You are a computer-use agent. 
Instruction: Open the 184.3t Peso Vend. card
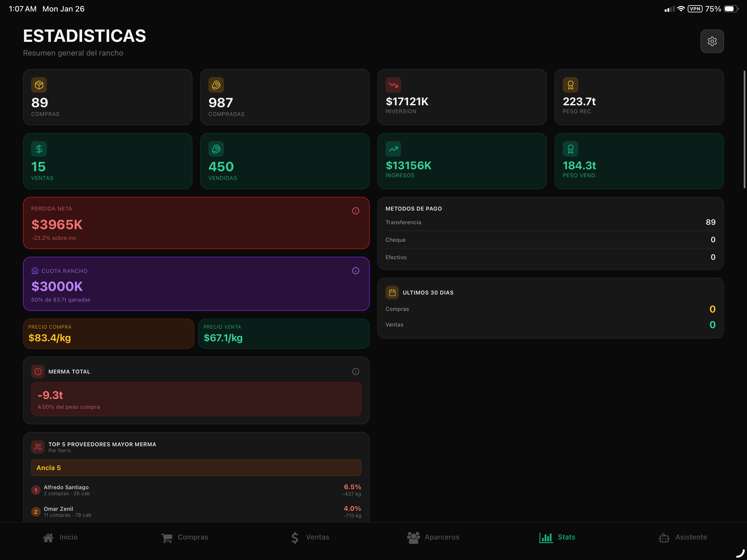pos(639,161)
